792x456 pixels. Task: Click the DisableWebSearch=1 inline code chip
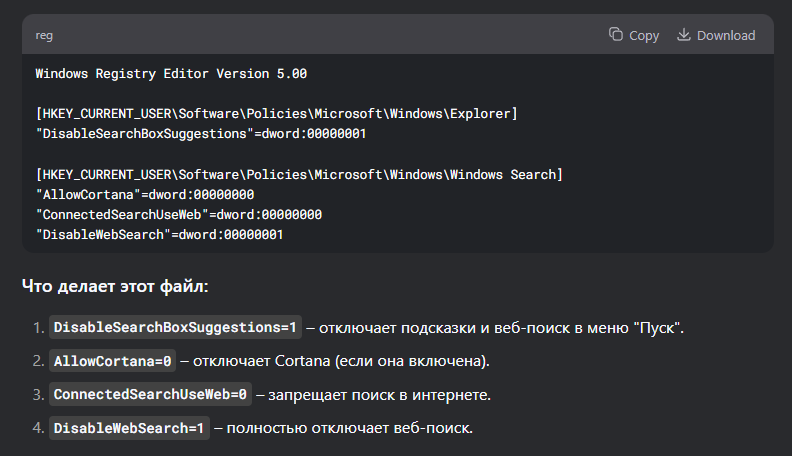130,428
